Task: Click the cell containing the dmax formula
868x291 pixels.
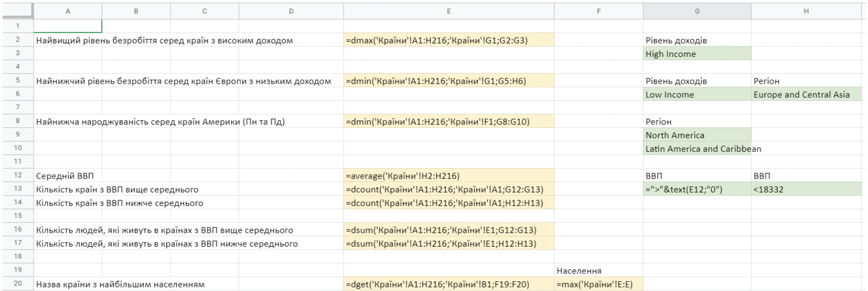Action: [448, 40]
